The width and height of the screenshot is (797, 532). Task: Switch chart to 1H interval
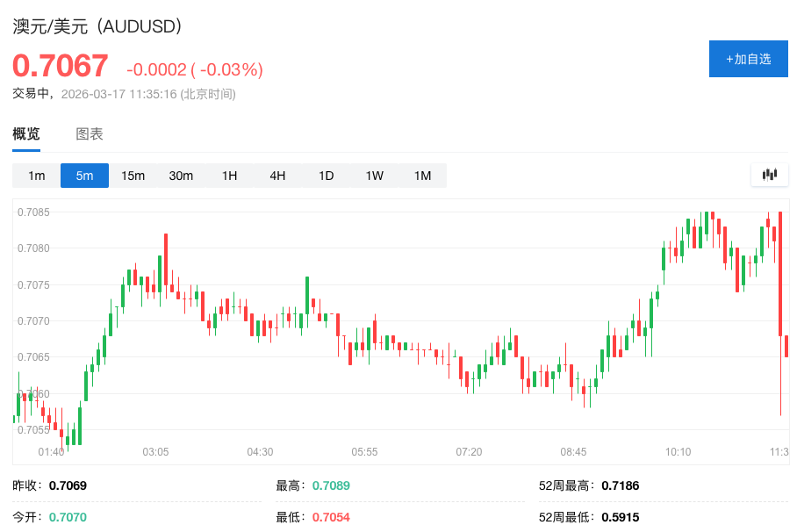(229, 176)
